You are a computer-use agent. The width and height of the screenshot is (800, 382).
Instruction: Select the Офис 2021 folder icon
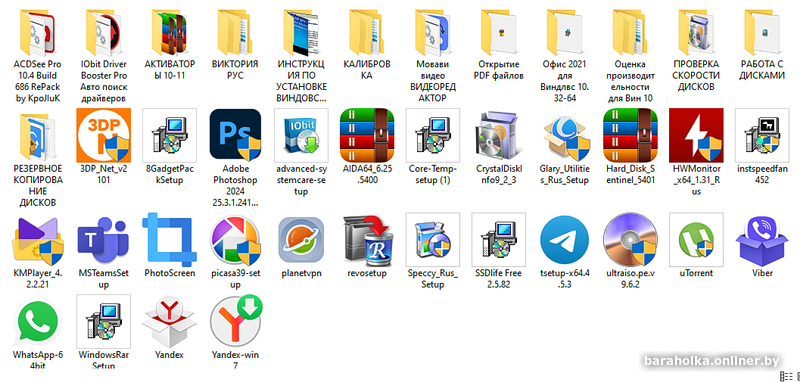click(564, 32)
